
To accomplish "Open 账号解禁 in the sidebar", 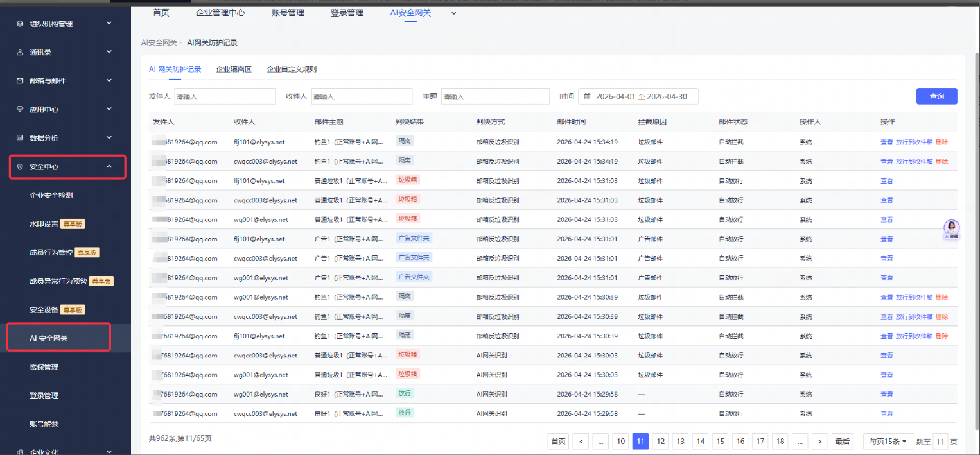I will (44, 424).
